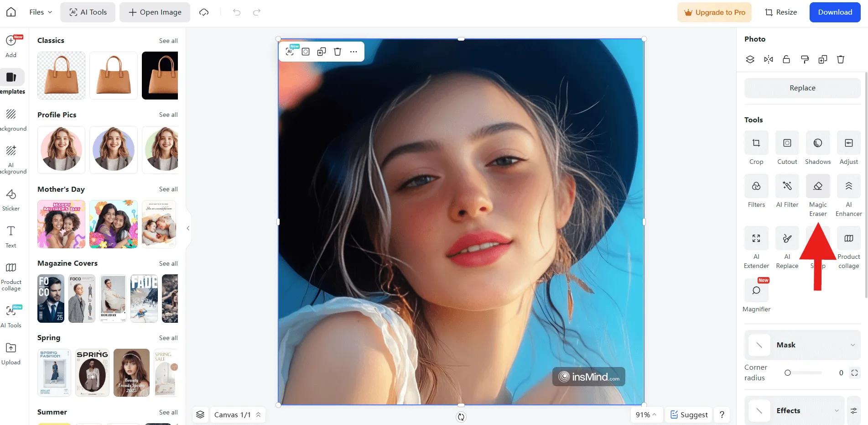Click the copy style paint icon
Screen dimensions: 868x425
coord(805,59)
